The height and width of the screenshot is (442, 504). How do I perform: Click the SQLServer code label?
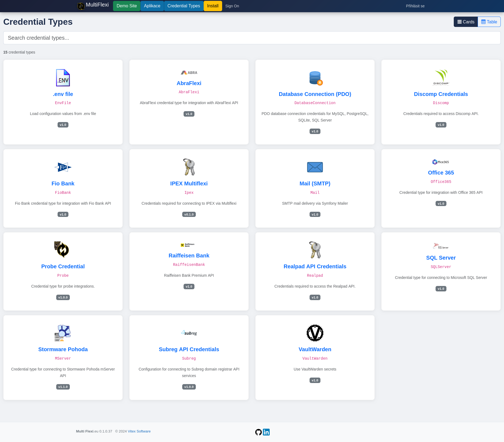coord(441,267)
